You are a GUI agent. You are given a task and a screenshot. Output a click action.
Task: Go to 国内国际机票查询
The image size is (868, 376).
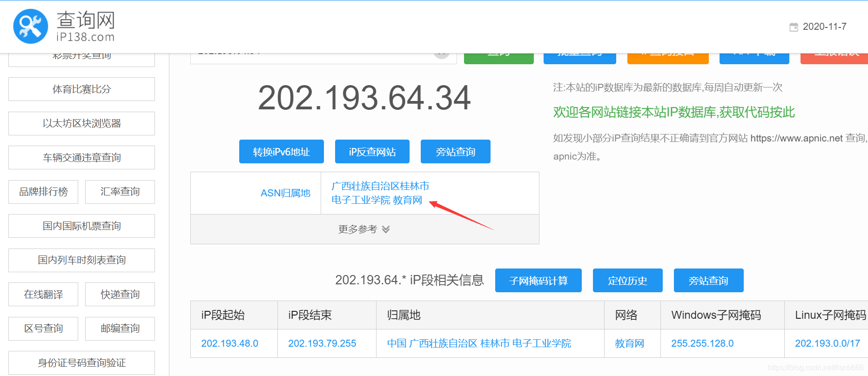coord(81,226)
